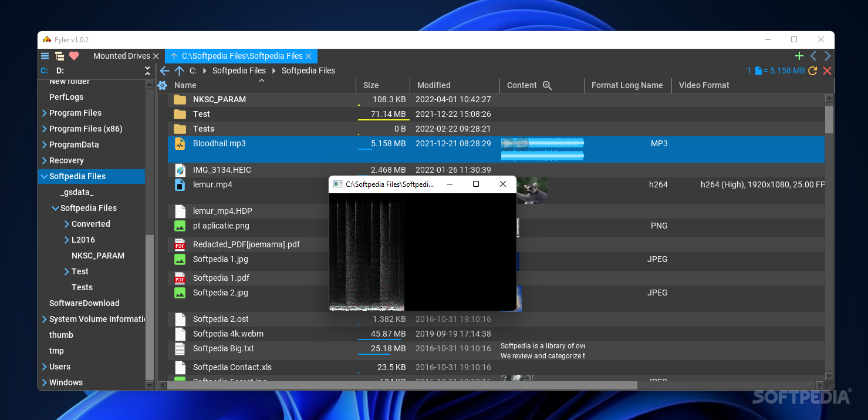Collapse the tree with double-chevron icon

tap(148, 70)
